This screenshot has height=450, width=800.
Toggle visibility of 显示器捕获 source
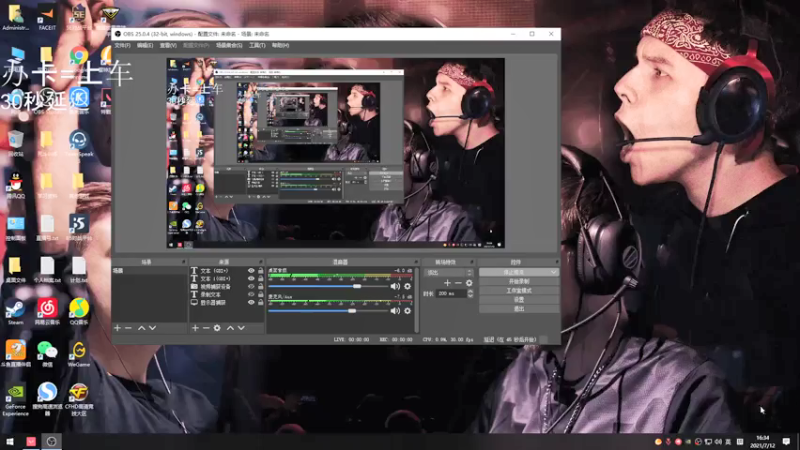pos(251,303)
